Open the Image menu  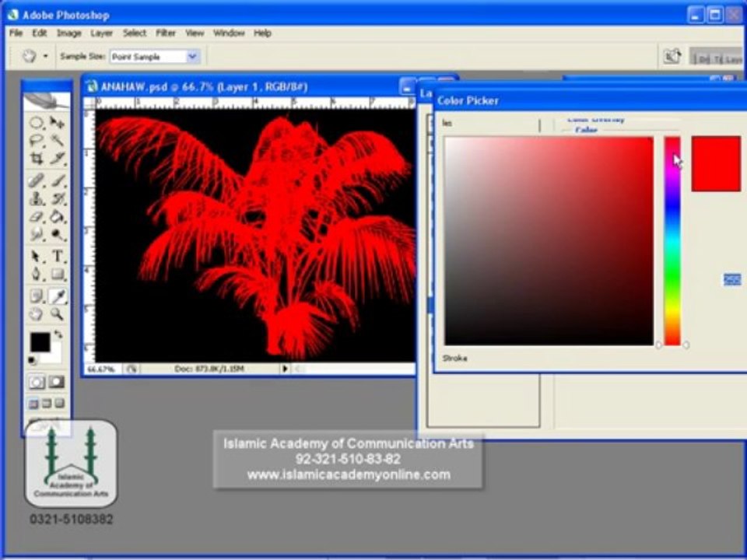(x=69, y=33)
